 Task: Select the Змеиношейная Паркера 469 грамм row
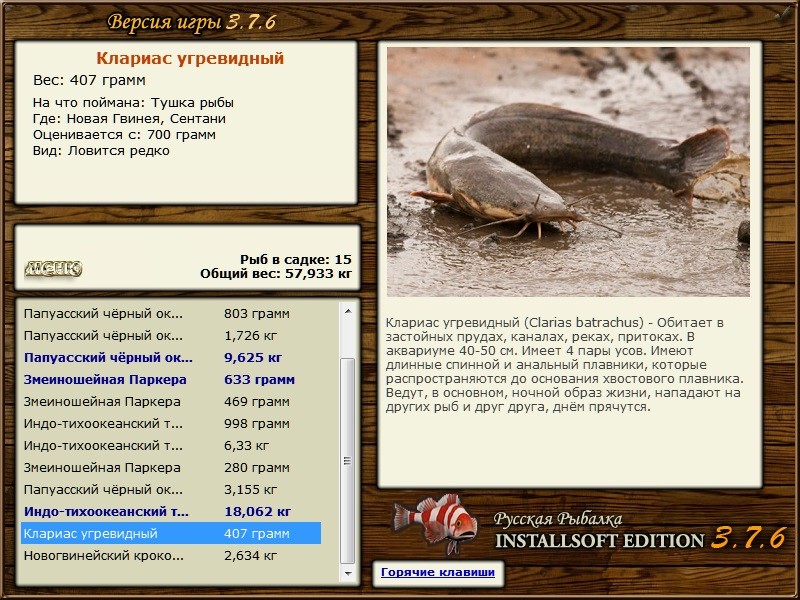click(x=171, y=402)
